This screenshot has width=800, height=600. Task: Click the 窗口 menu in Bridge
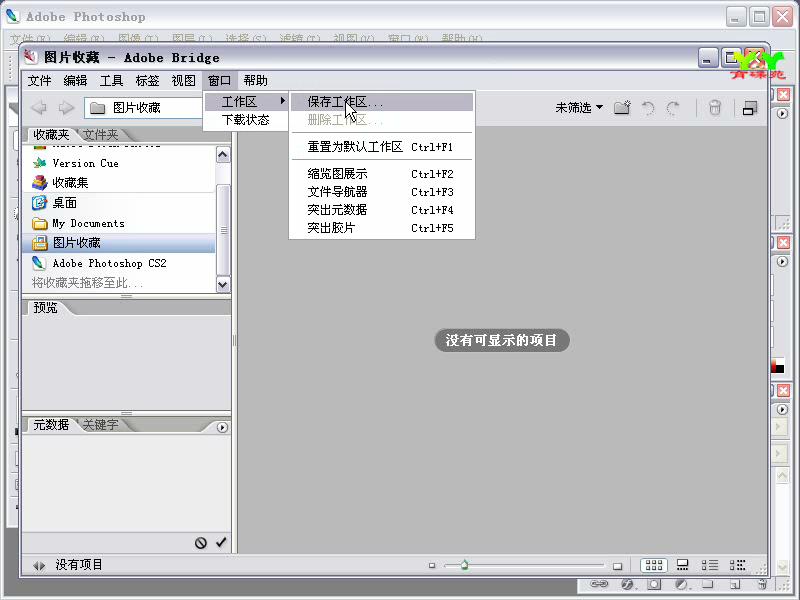click(219, 81)
